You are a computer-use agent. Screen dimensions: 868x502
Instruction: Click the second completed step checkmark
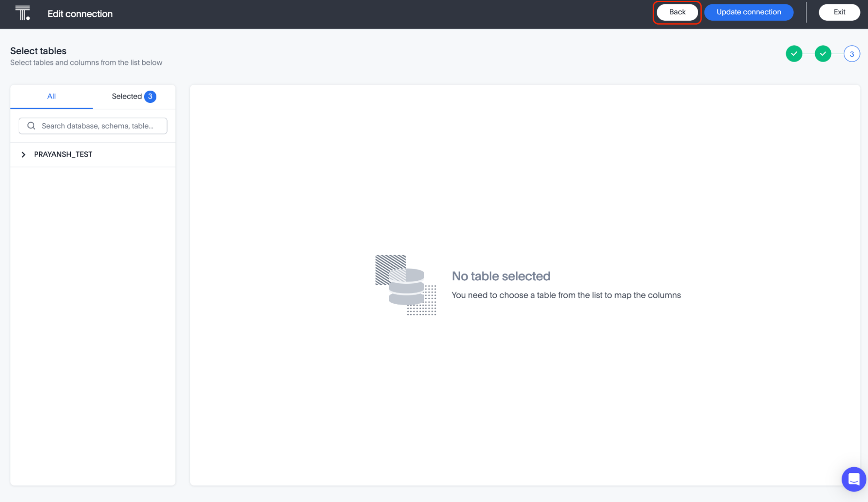[822, 54]
